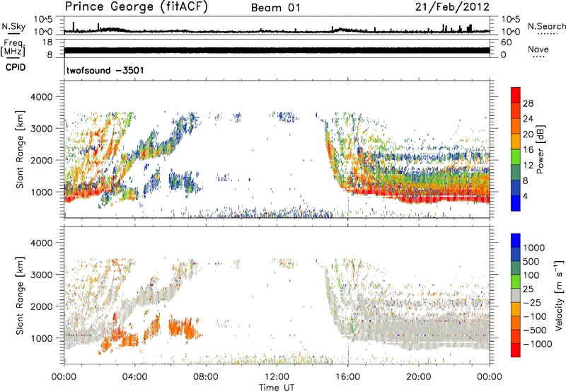Click '2000' on the power panel range axis

(41, 160)
